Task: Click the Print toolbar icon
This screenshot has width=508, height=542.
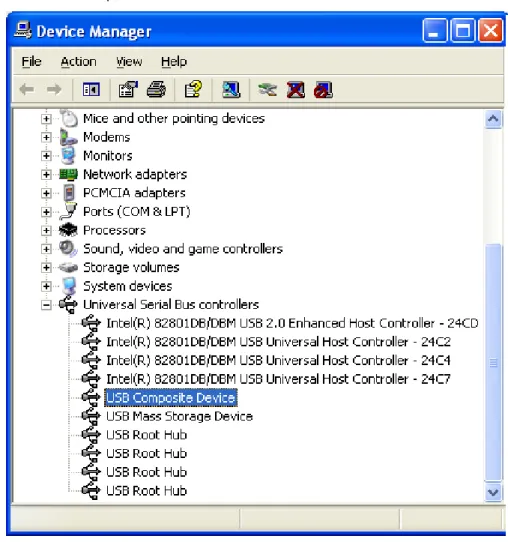Action: click(156, 90)
